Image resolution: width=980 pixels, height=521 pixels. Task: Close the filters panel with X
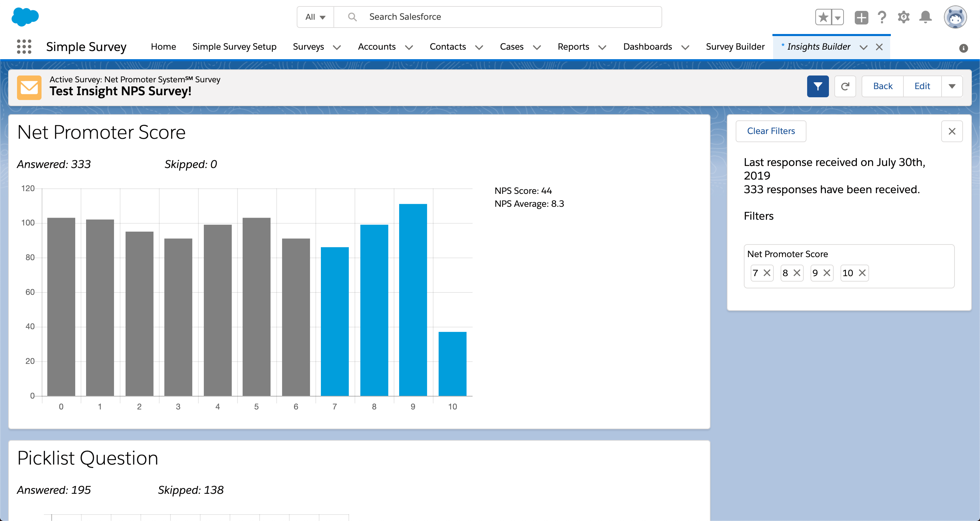[x=952, y=131]
